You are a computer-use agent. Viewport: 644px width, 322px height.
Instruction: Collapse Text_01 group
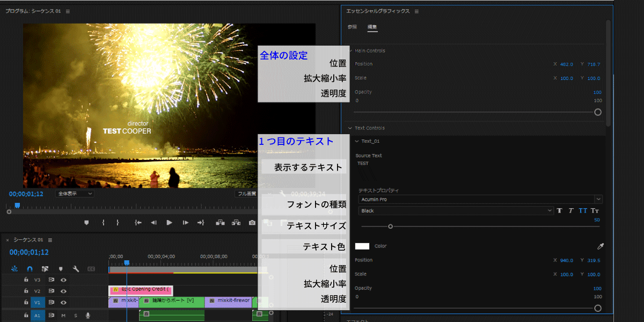tap(357, 141)
